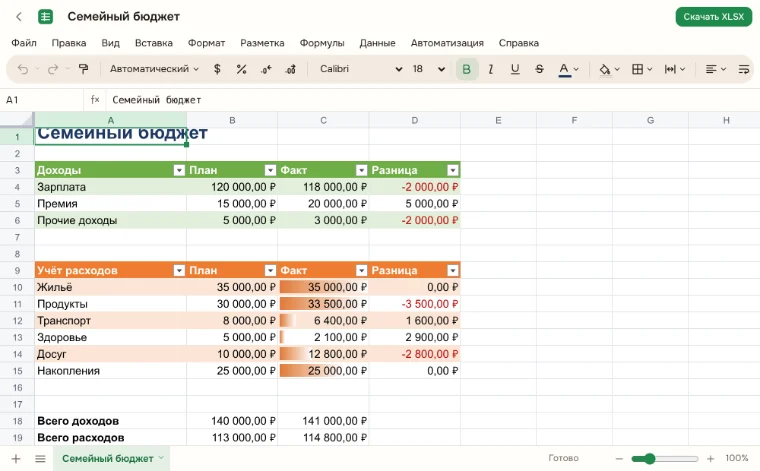Open the Справка menu
This screenshot has height=471, width=760.
519,43
